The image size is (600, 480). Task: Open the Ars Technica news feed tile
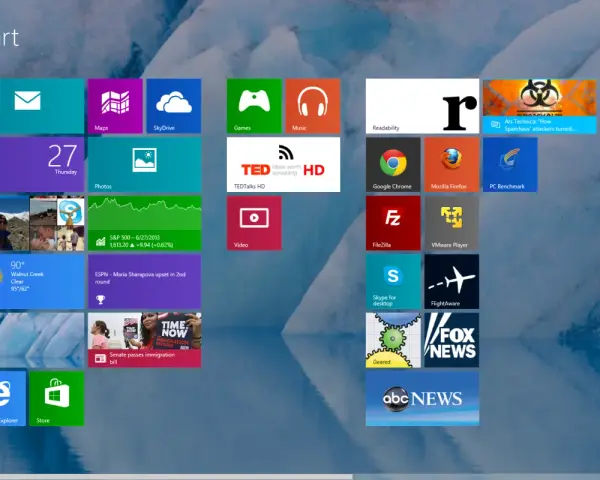(540, 106)
